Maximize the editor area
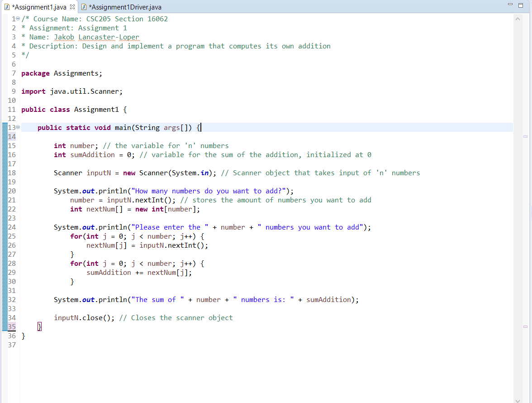The image size is (532, 403). point(521,4)
